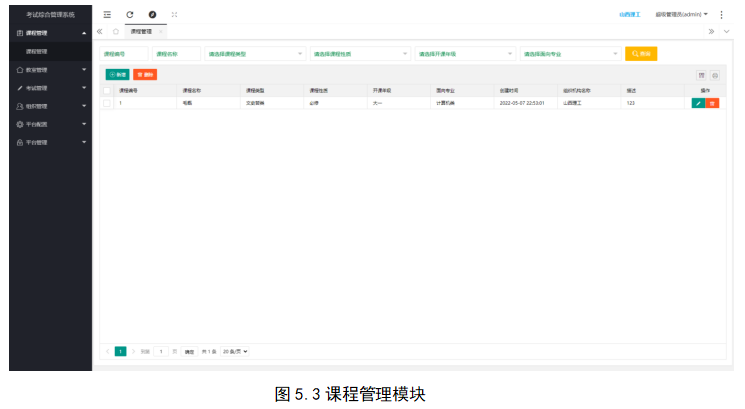Focus the 课程名称 search input
The image size is (745, 409).
click(176, 54)
